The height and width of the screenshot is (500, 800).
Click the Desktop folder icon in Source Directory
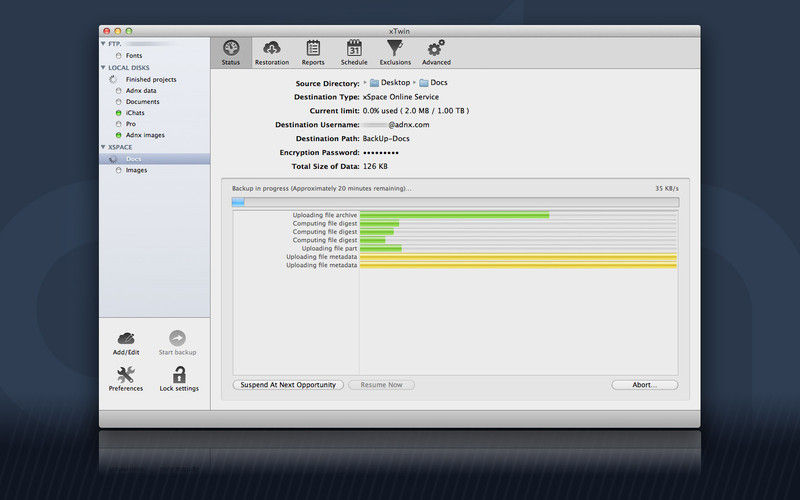(374, 83)
